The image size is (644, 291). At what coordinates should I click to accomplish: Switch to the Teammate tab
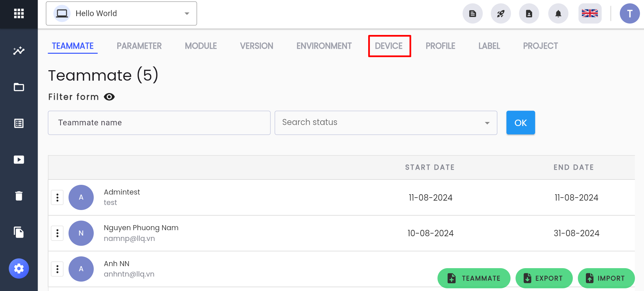coord(73,46)
